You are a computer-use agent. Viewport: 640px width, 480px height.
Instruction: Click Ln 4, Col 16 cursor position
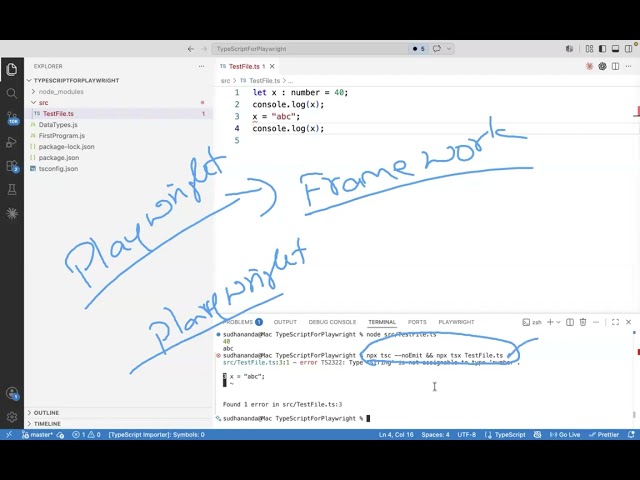(x=396, y=435)
